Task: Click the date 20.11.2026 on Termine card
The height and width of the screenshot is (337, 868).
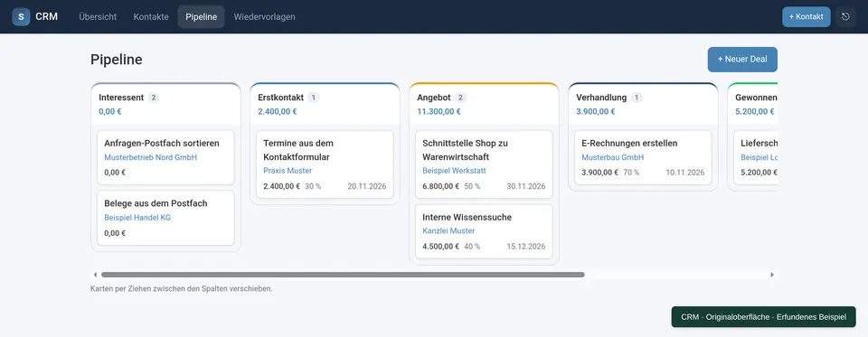Action: (367, 186)
